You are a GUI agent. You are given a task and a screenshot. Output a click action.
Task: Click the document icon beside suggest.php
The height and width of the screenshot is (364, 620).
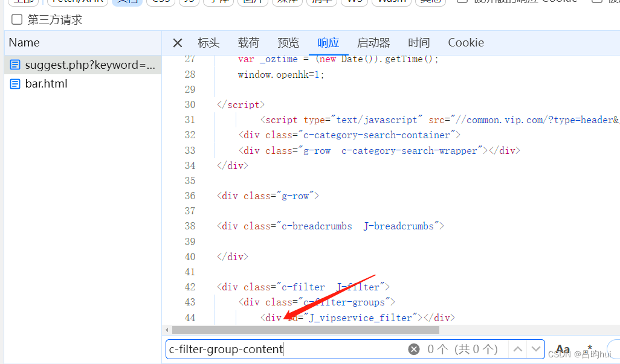(15, 65)
